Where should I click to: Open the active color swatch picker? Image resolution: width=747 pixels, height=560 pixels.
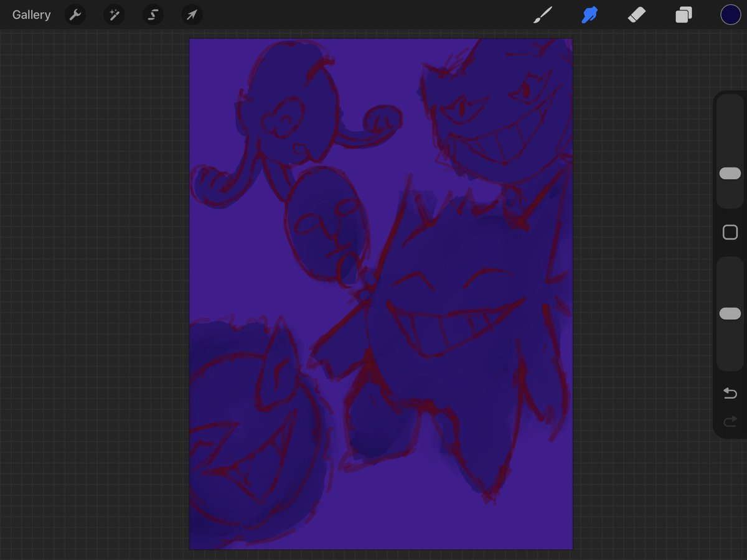(730, 15)
